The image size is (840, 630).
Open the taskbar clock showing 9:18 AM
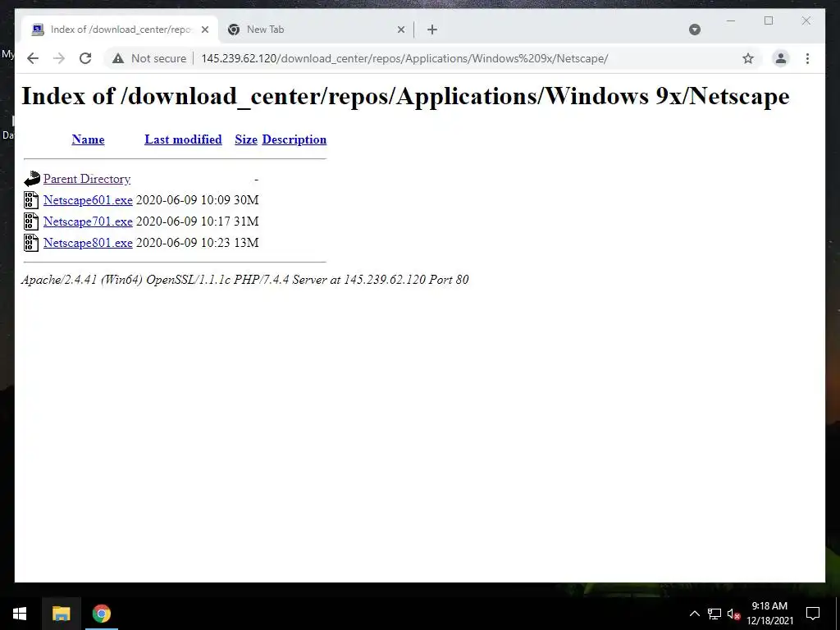[769, 614]
